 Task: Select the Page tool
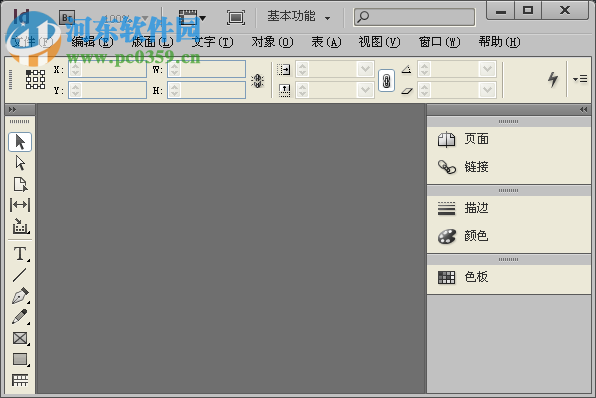click(x=20, y=184)
